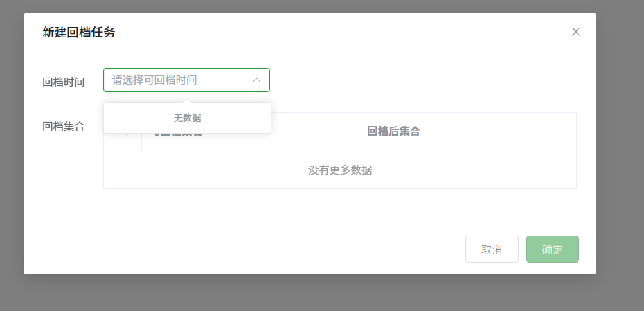This screenshot has width=644, height=311.
Task: Cancel with the 取消 button
Action: pyautogui.click(x=492, y=249)
